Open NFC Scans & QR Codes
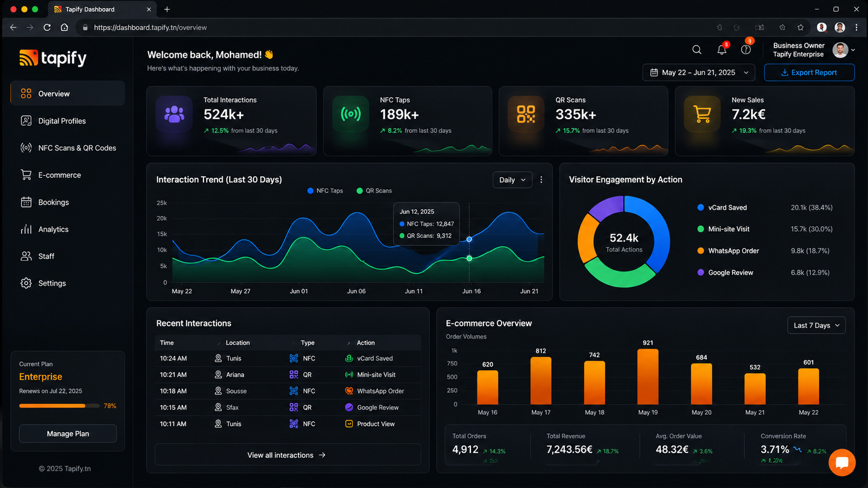This screenshot has height=488, width=868. tap(68, 148)
